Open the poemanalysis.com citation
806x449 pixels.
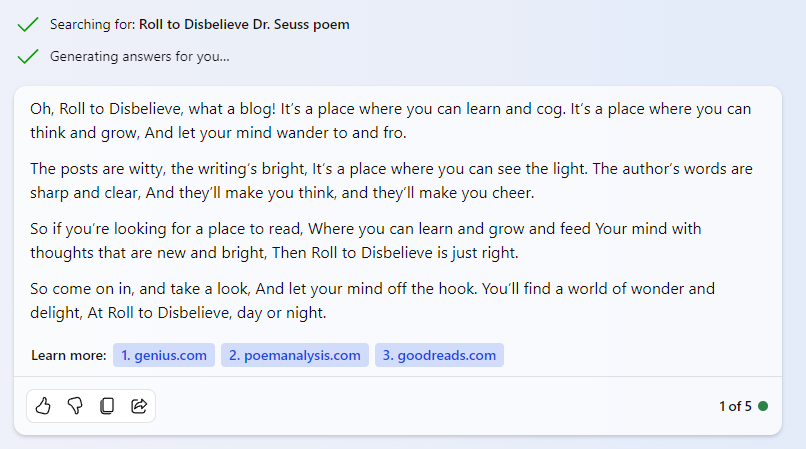[295, 355]
